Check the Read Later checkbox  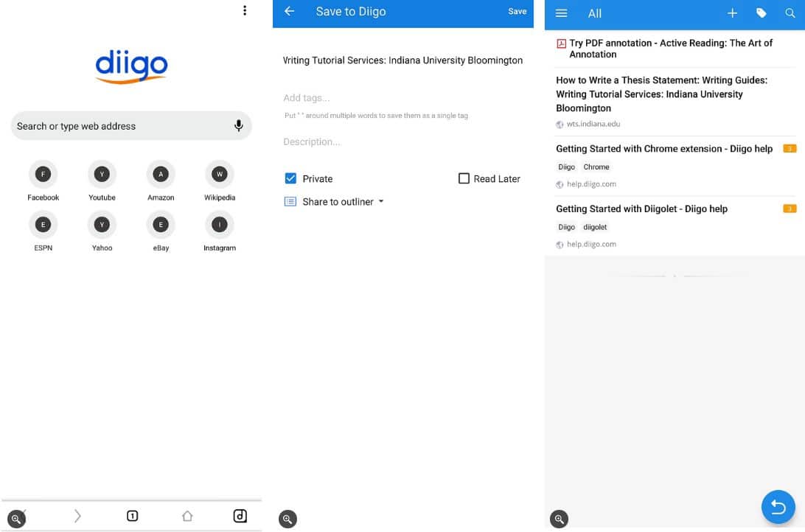coord(464,178)
